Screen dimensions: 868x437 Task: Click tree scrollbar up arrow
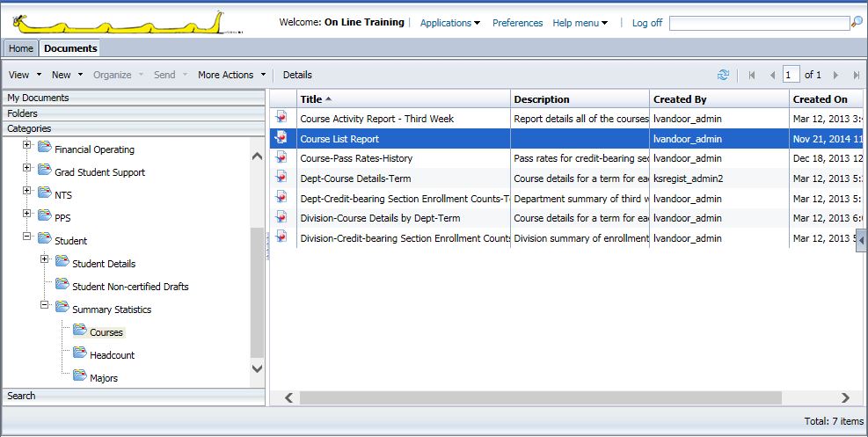point(258,157)
